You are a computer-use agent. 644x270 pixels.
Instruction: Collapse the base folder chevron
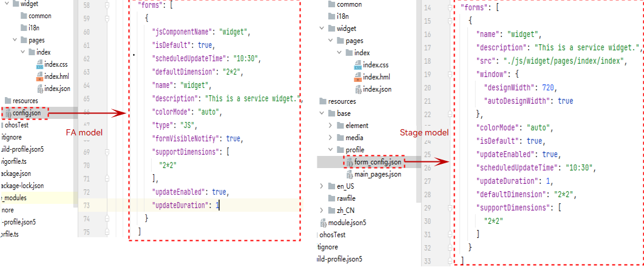coord(322,113)
